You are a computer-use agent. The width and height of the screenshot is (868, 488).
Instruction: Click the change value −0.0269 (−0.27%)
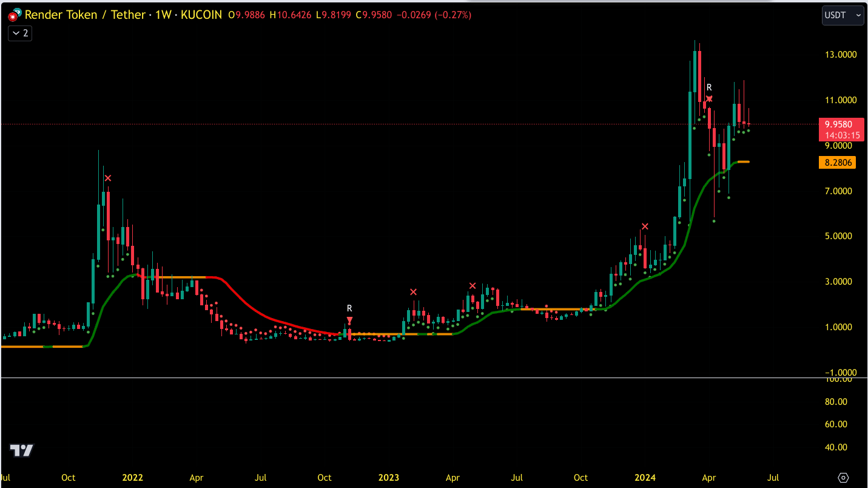pos(434,15)
